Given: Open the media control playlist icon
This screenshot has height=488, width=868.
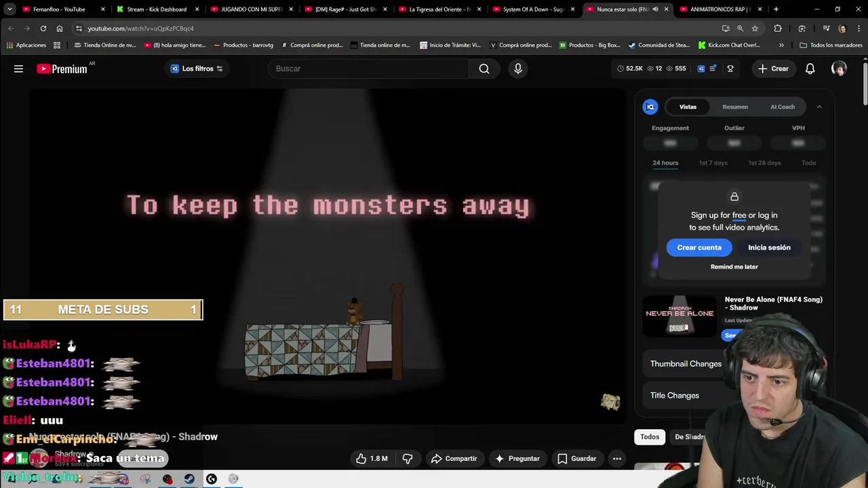Looking at the screenshot, I should [x=826, y=28].
